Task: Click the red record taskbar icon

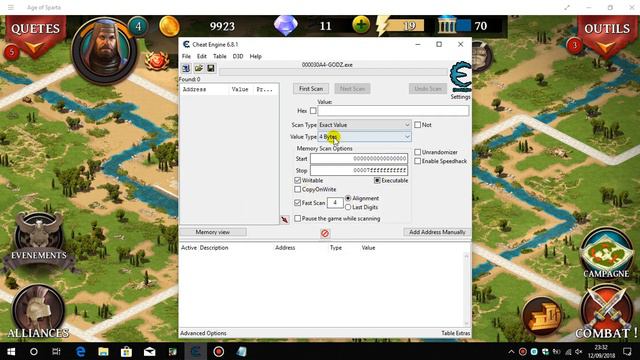Action: click(x=218, y=351)
